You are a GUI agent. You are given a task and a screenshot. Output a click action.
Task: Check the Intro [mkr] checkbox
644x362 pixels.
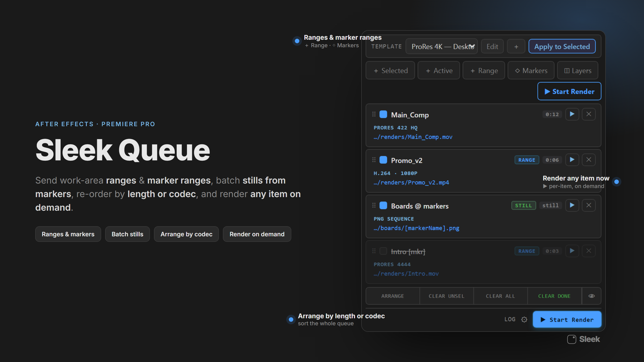(x=383, y=251)
